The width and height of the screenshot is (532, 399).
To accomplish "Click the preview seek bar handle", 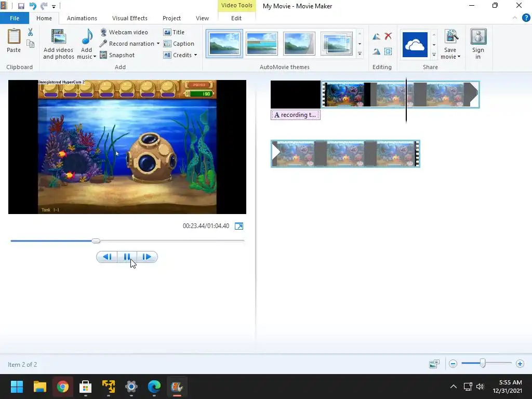I will (96, 241).
